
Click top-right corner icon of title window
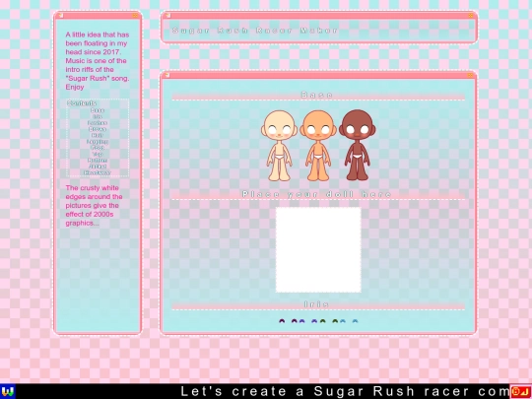[471, 16]
